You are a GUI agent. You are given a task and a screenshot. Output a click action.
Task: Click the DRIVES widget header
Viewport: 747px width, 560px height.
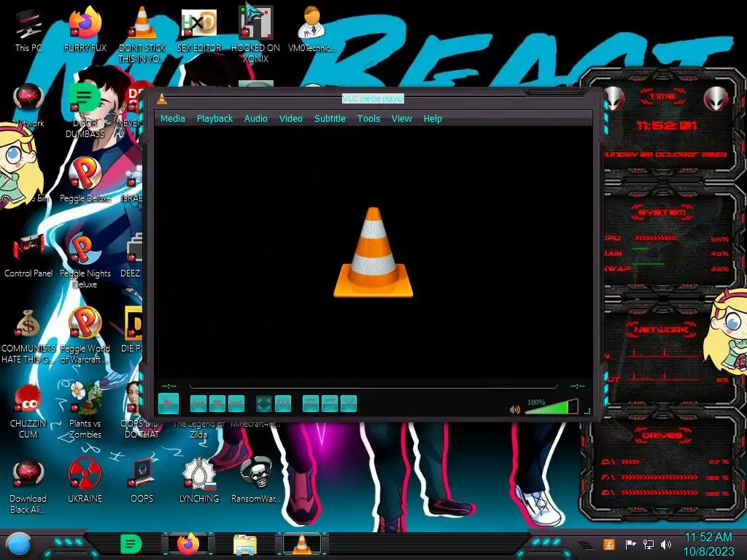click(662, 435)
